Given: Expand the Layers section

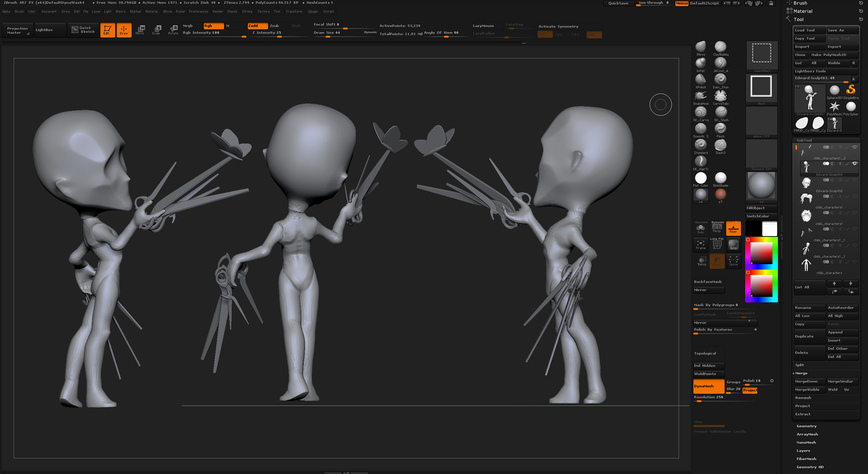Looking at the screenshot, I should point(803,450).
